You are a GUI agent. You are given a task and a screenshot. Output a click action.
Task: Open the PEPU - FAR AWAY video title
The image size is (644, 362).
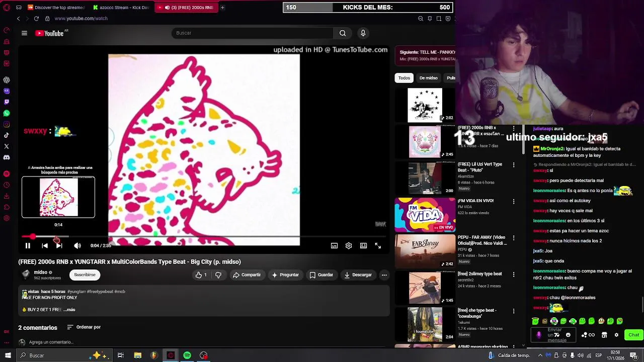[x=482, y=240]
